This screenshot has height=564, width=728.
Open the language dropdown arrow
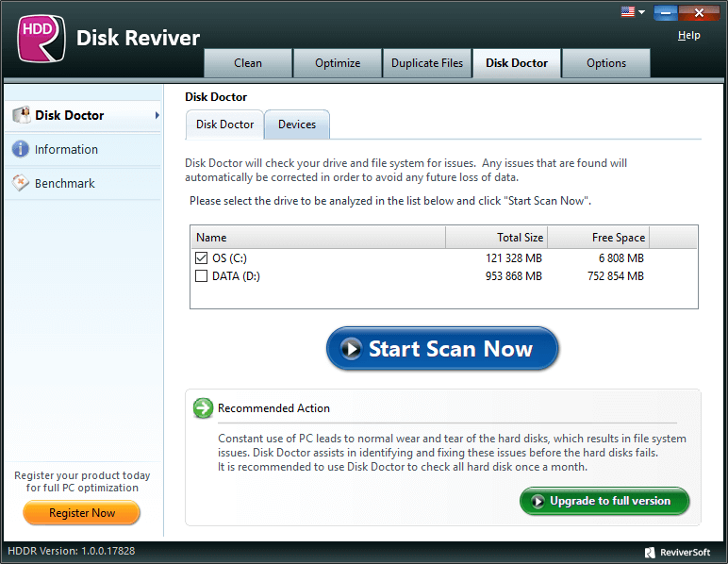click(641, 12)
